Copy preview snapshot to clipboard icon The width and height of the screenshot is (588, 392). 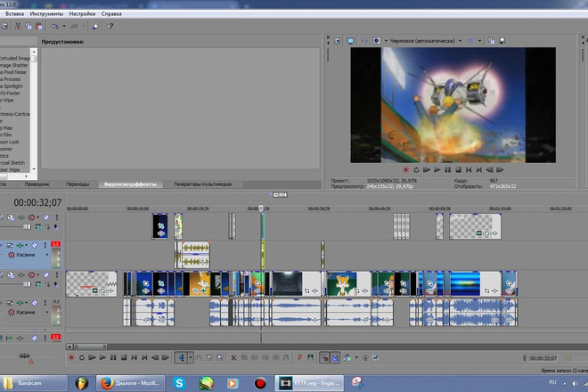pos(491,41)
